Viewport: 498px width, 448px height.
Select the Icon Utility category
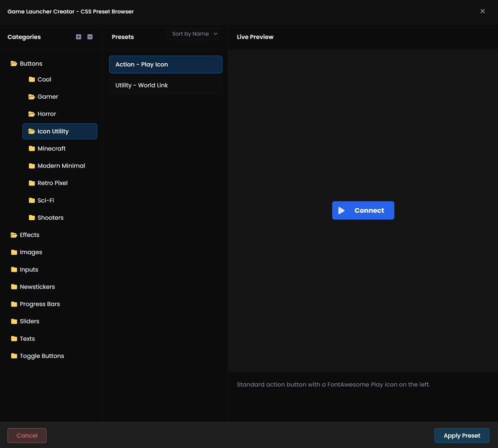tap(59, 131)
